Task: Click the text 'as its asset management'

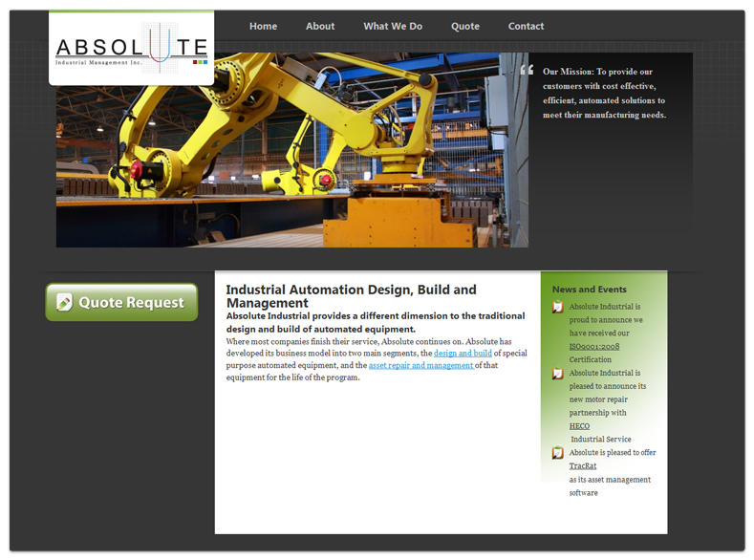Action: tap(610, 480)
